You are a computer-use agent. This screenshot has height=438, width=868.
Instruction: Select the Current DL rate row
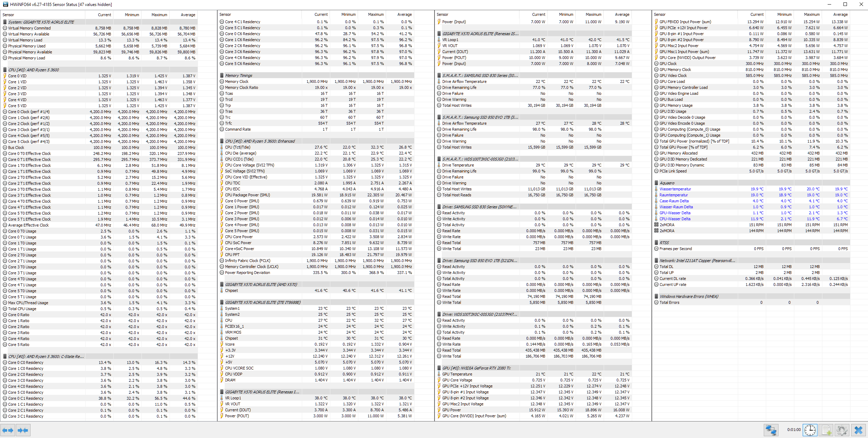pos(751,279)
